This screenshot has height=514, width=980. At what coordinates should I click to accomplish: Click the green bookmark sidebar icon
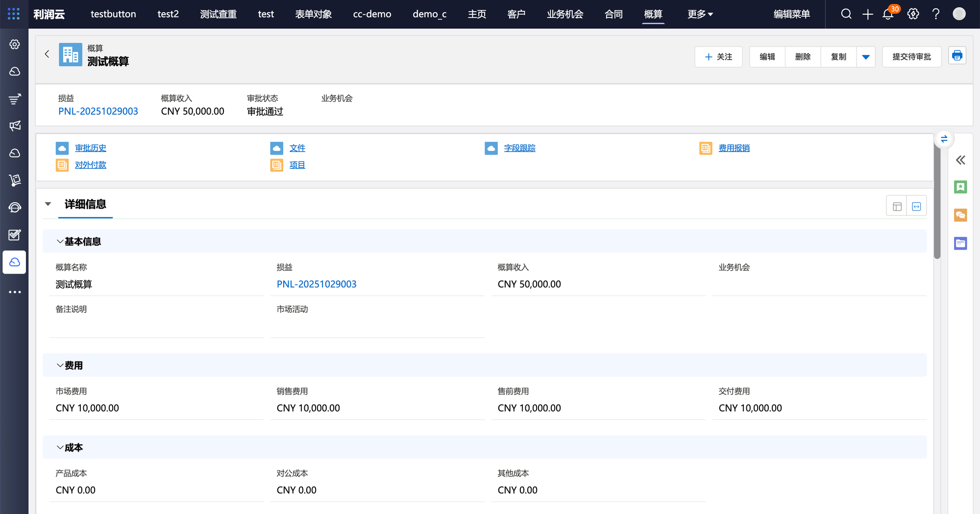960,187
